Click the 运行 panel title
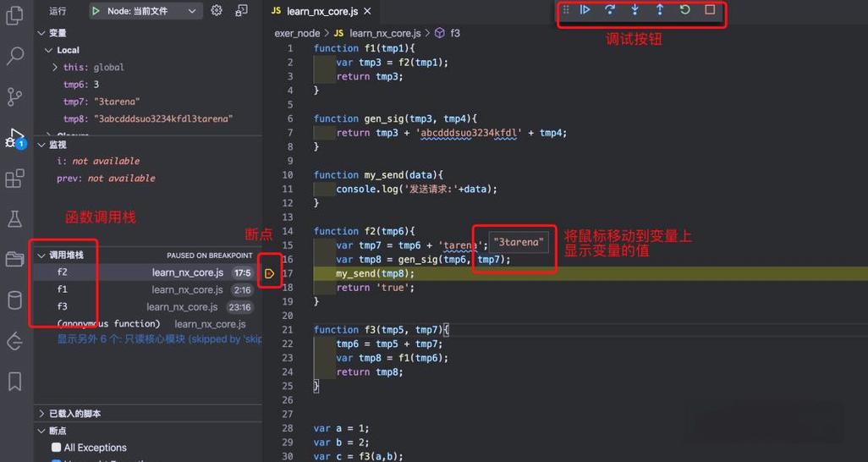 (x=58, y=11)
